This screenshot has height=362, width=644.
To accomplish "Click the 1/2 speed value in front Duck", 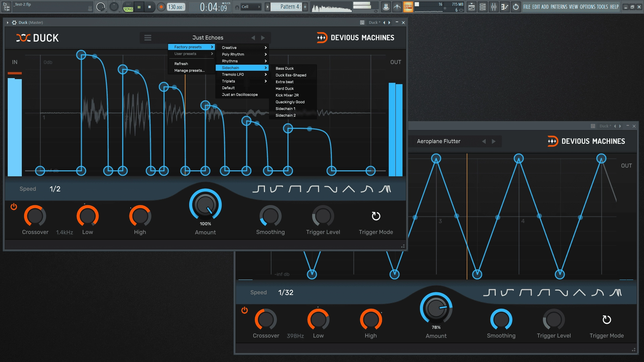I will click(x=55, y=189).
